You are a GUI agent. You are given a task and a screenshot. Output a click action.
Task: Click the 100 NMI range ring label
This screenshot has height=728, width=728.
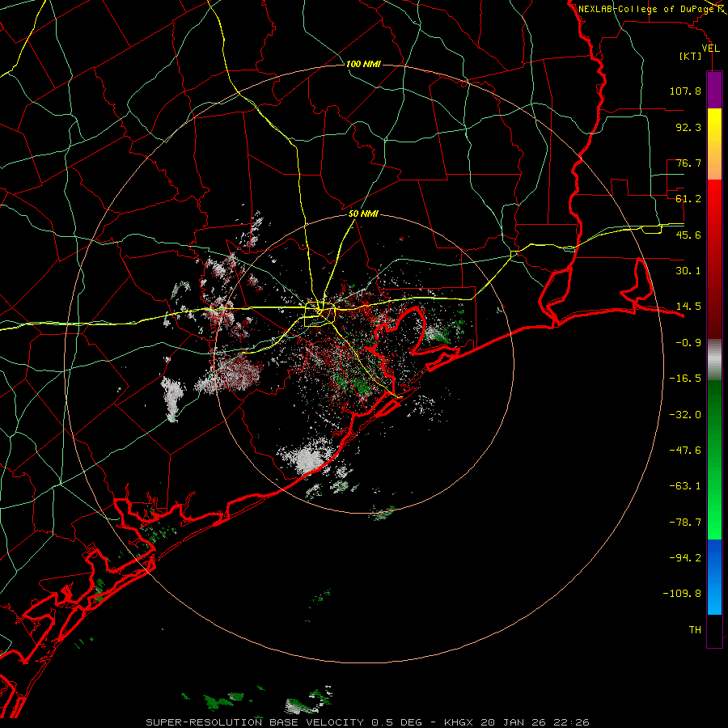tap(363, 64)
